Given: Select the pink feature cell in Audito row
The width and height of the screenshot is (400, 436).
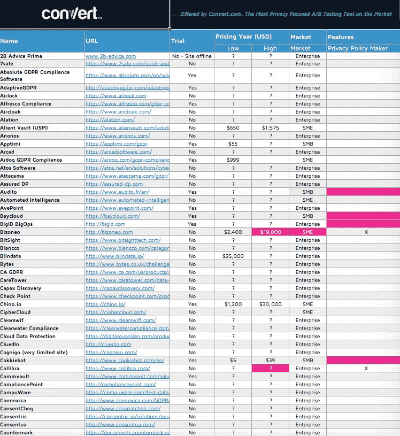Looking at the screenshot, I should tap(363, 192).
